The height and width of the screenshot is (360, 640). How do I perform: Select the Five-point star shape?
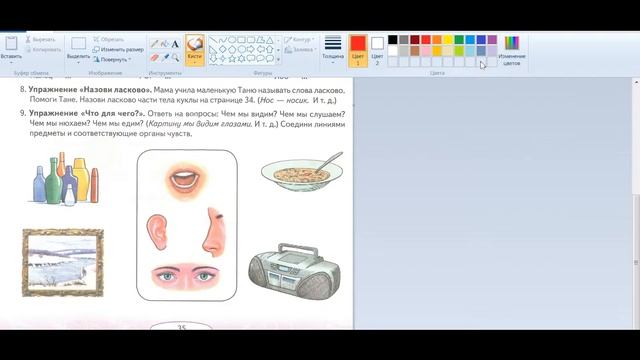pyautogui.click(x=232, y=59)
